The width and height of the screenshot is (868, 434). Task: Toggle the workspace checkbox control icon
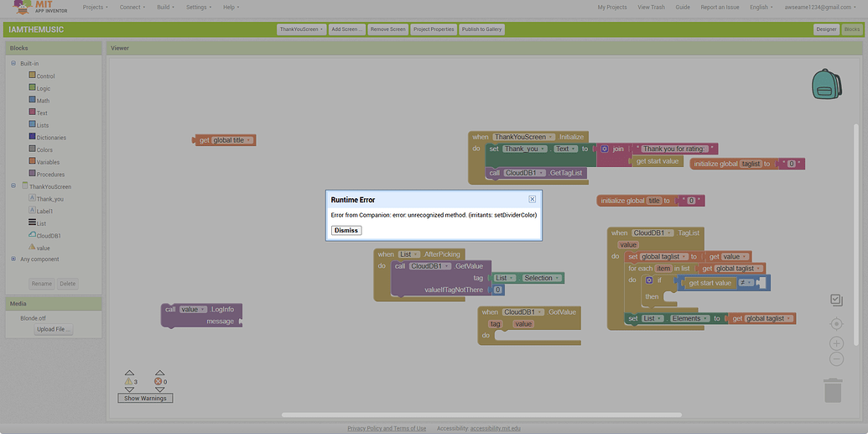click(836, 300)
